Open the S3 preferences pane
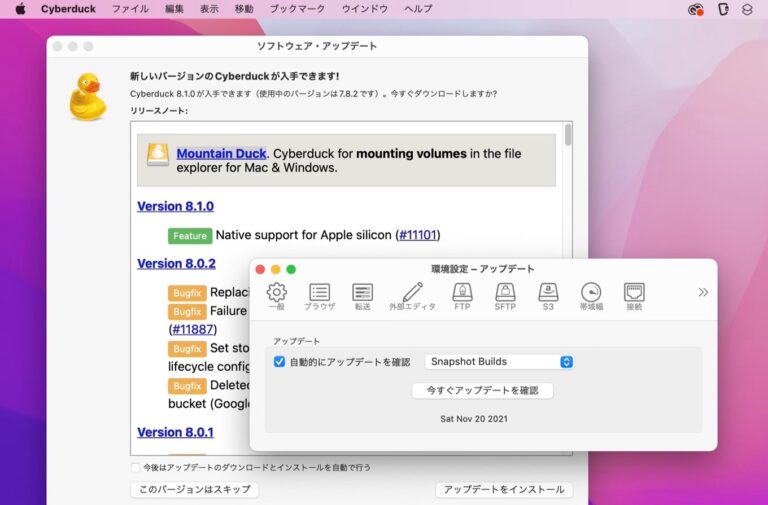 tap(548, 296)
